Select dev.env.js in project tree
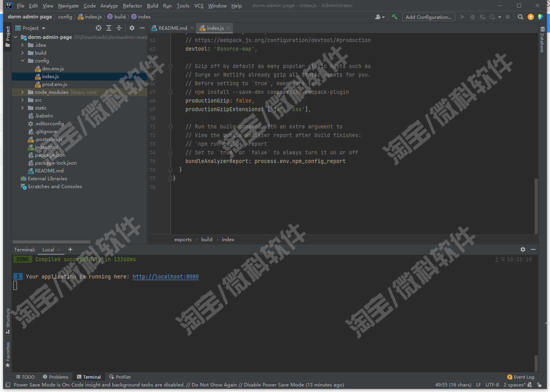Viewport: 550px width, 392px height. coord(53,69)
